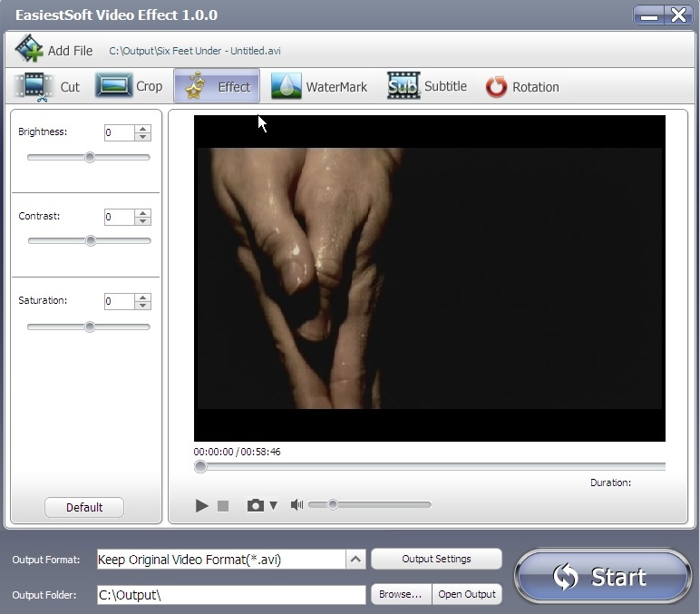Click the Add File label
Viewport: 700px width, 614px height.
[71, 51]
